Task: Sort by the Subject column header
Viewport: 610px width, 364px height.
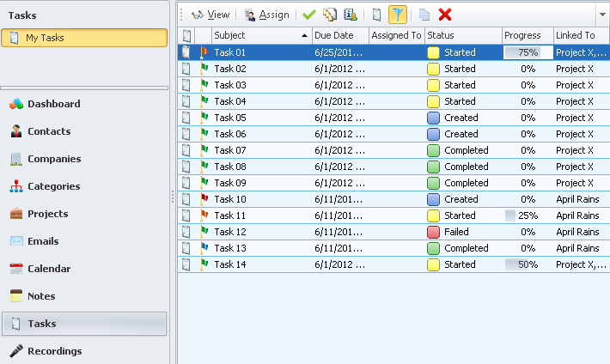Action: click(258, 35)
